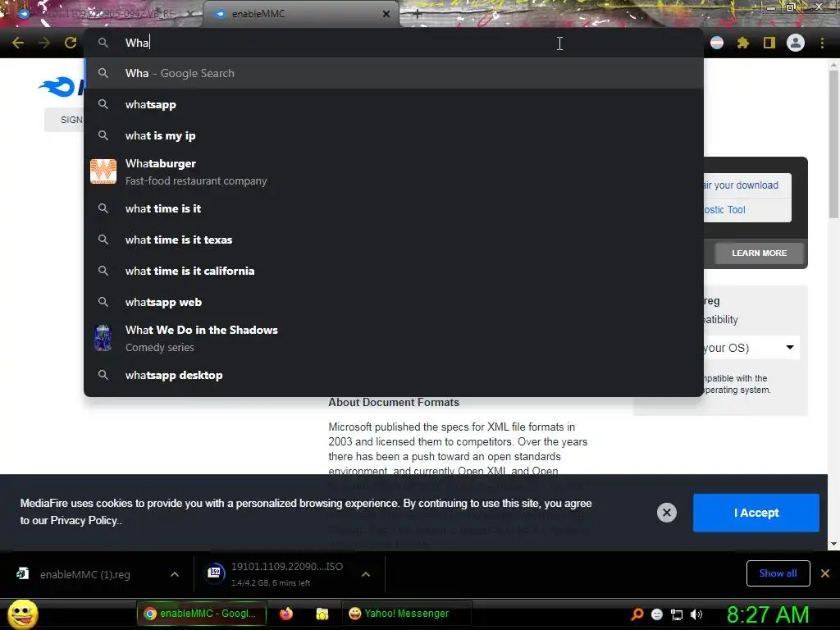Click the network tray icon
This screenshot has height=630, width=840.
(x=677, y=614)
